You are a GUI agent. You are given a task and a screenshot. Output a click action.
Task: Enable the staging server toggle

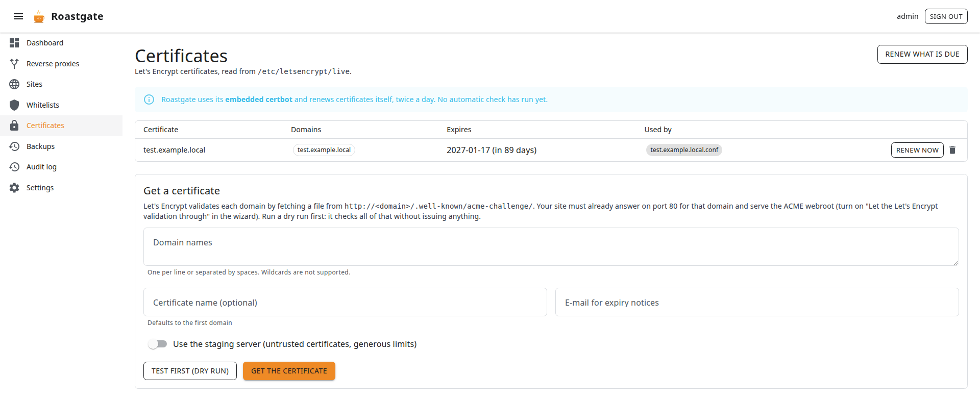tap(158, 344)
